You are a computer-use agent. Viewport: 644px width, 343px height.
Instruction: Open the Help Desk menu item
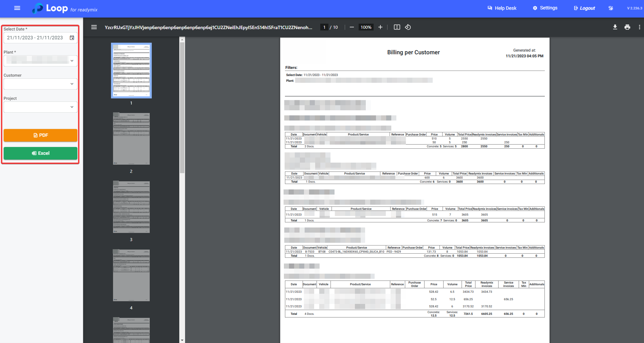pos(502,8)
